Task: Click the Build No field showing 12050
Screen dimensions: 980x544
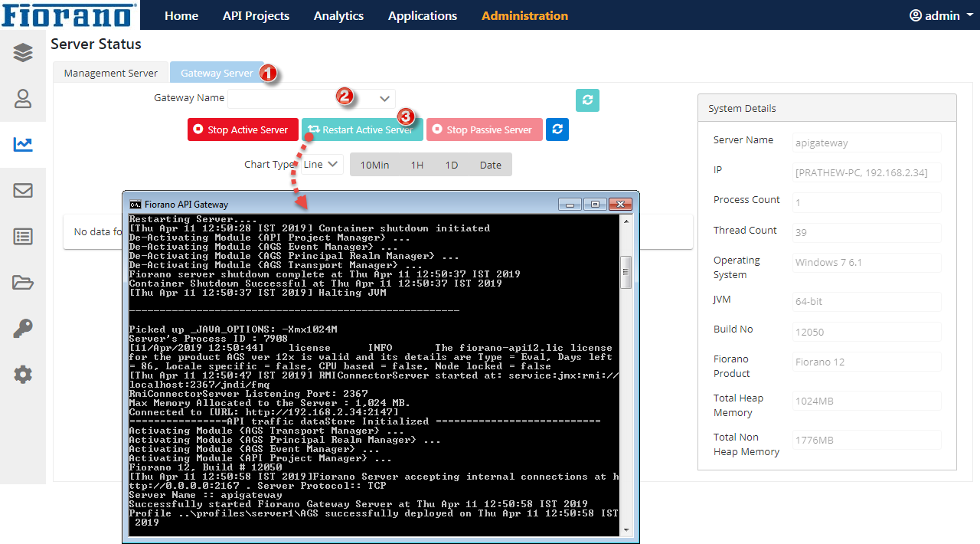Action: (867, 331)
